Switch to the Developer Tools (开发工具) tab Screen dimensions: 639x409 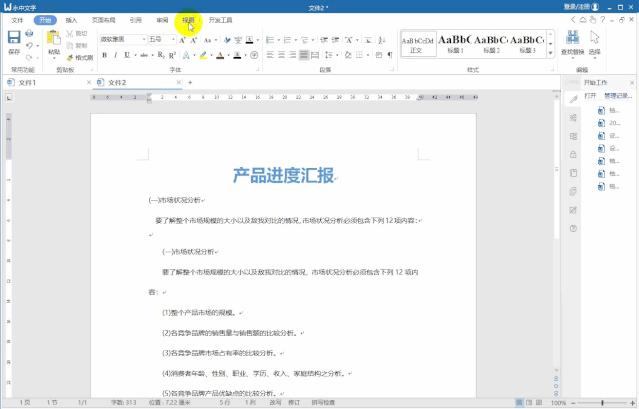(220, 20)
